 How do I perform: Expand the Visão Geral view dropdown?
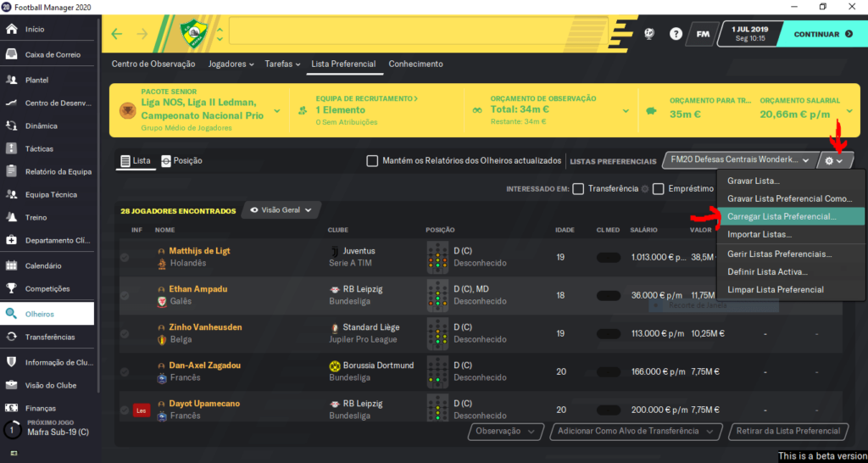pyautogui.click(x=282, y=209)
